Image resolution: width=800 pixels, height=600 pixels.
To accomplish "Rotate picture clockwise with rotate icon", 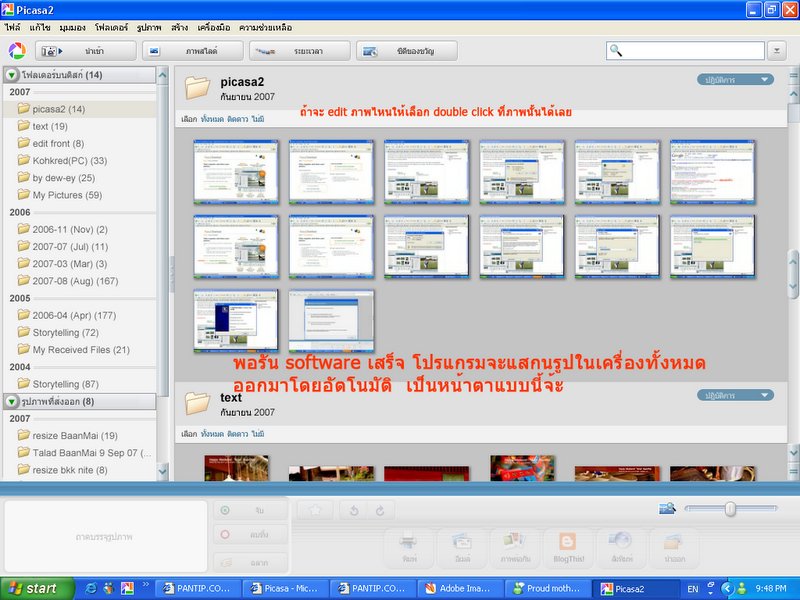I will click(380, 510).
